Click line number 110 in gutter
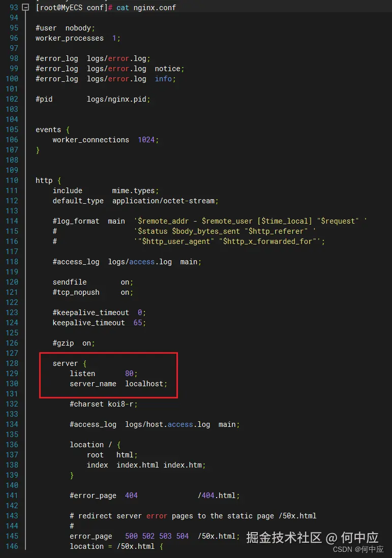 12,180
